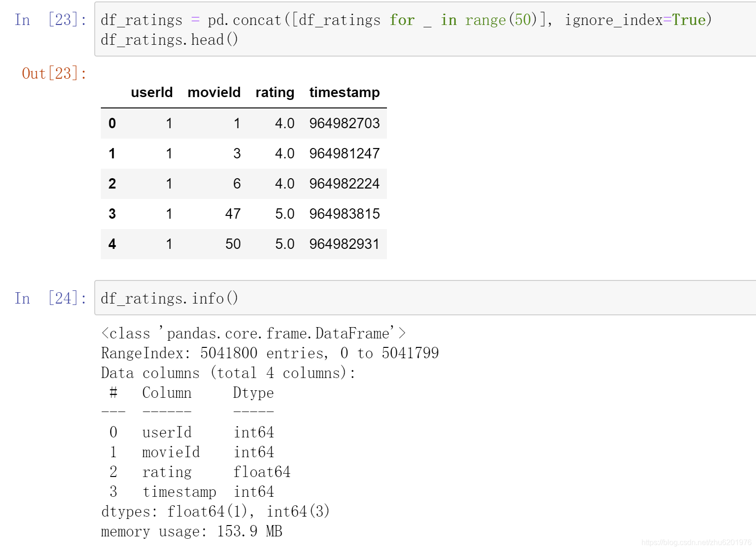The height and width of the screenshot is (551, 756).
Task: Click the dtypes summary line
Action: [215, 511]
